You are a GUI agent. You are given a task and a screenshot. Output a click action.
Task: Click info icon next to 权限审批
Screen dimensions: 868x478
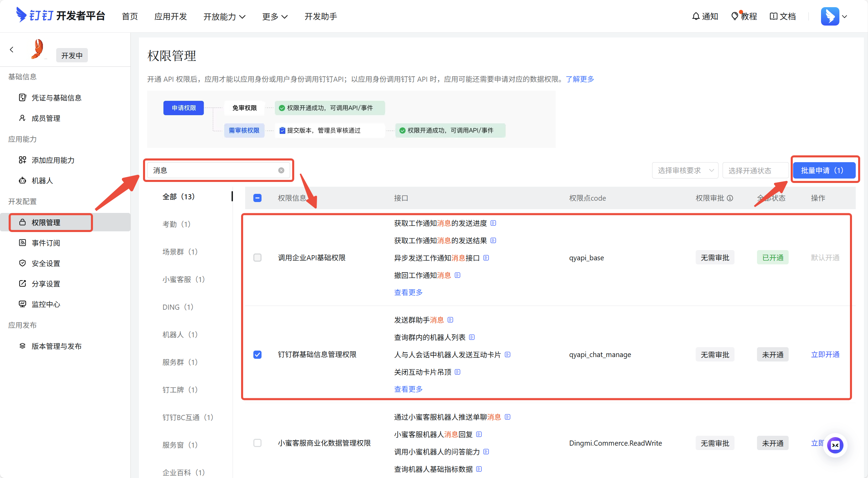click(x=730, y=198)
